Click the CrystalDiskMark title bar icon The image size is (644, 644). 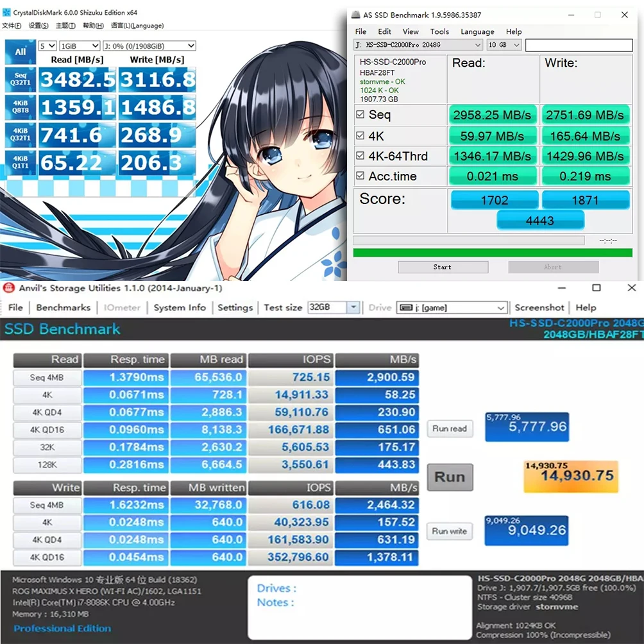click(x=6, y=12)
